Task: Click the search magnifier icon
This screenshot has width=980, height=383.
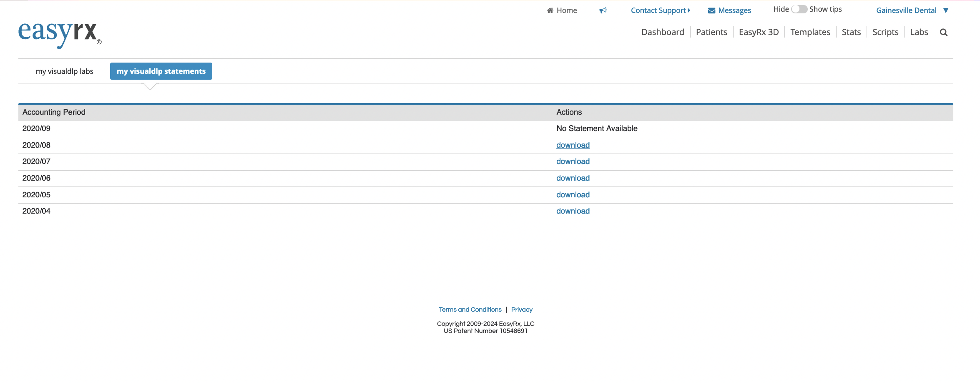Action: click(944, 33)
